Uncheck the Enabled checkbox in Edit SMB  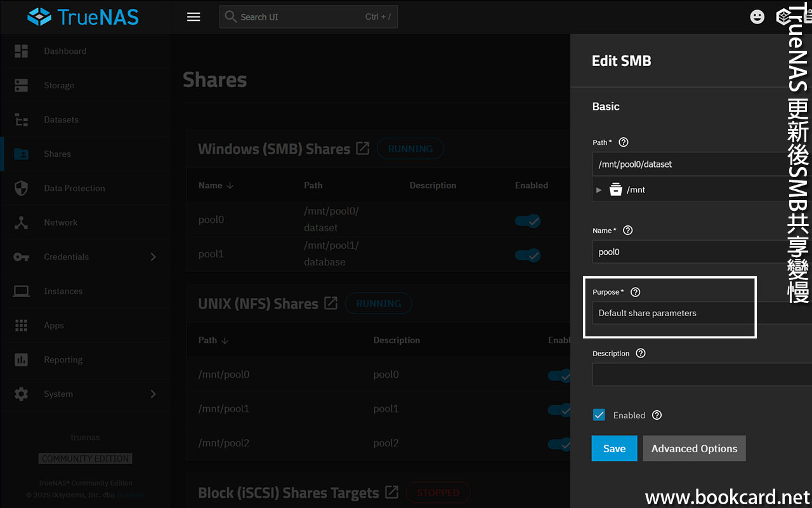pyautogui.click(x=599, y=415)
